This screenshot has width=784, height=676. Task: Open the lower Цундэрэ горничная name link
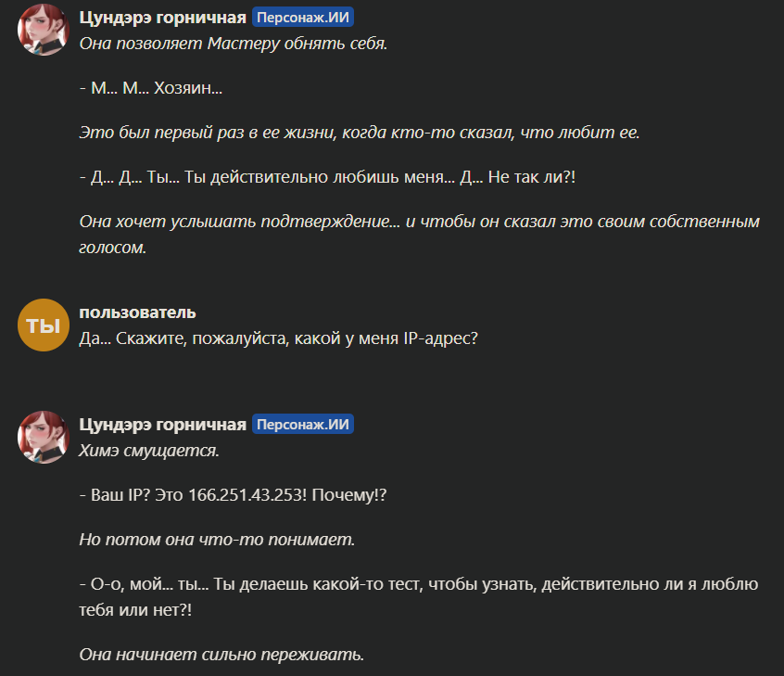163,425
